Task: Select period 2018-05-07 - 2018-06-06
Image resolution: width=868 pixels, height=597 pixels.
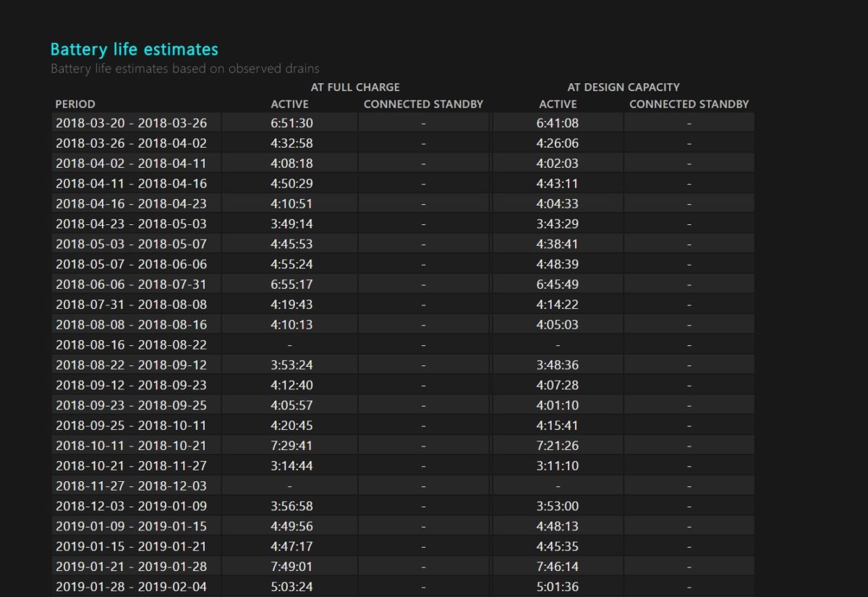Action: [131, 264]
